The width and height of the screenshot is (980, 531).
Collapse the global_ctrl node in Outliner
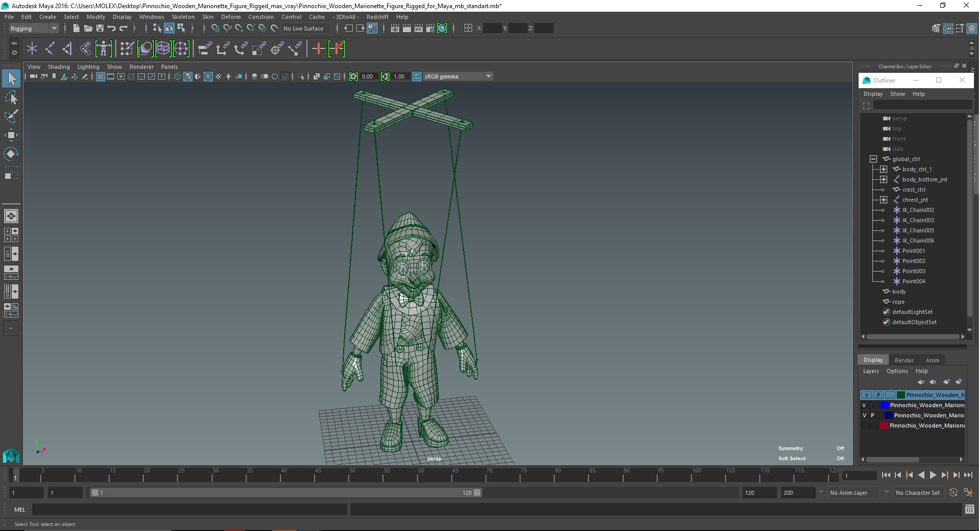click(x=873, y=159)
